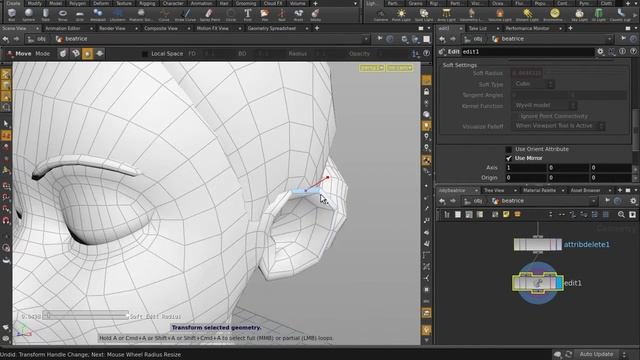
Task: Select the Font shelf tool
Action: pos(247,15)
